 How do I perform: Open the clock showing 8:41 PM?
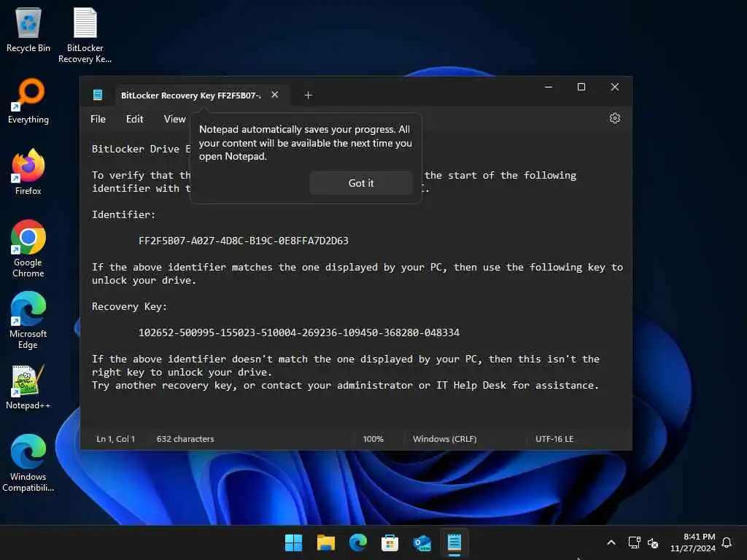point(693,542)
